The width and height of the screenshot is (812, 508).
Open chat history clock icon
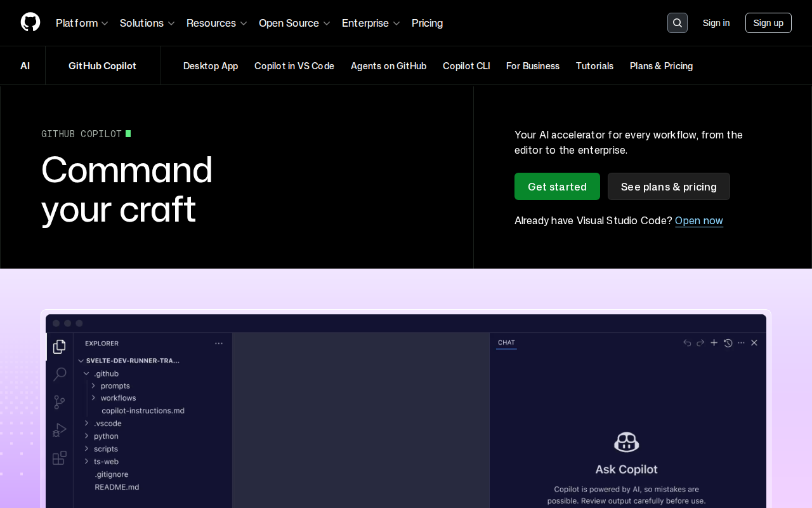[728, 343]
